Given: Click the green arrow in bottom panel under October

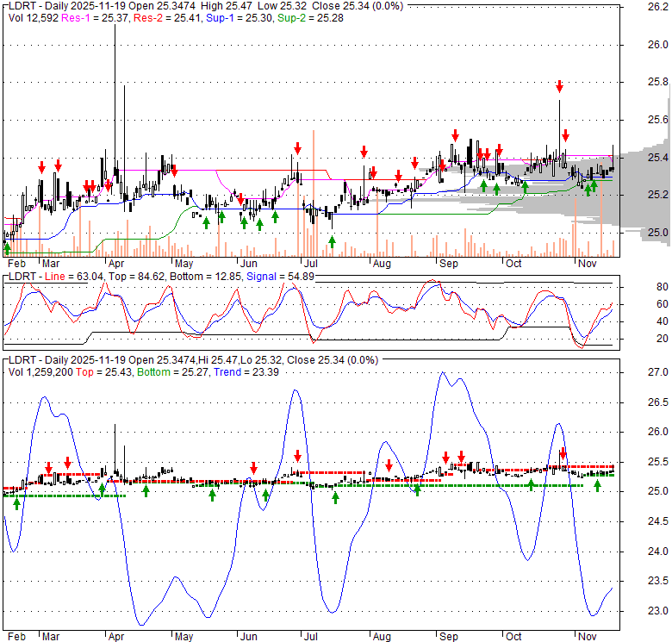Looking at the screenshot, I should point(532,485).
